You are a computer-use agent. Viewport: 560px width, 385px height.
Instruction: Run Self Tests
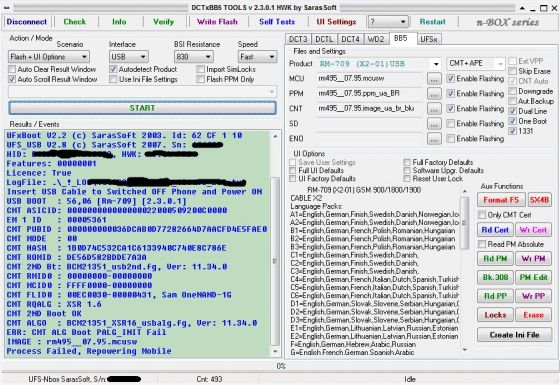[277, 22]
